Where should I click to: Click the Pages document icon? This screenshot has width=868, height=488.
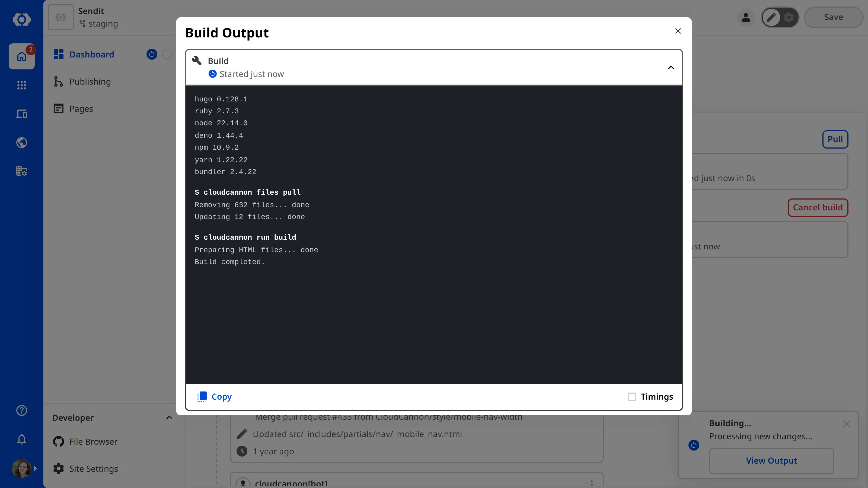coord(58,108)
